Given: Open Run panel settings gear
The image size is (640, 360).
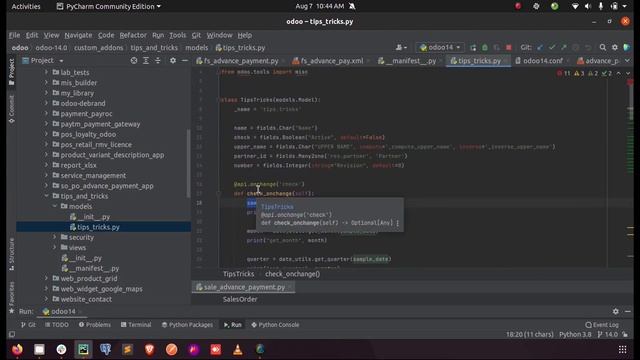Looking at the screenshot, I should coord(616,311).
